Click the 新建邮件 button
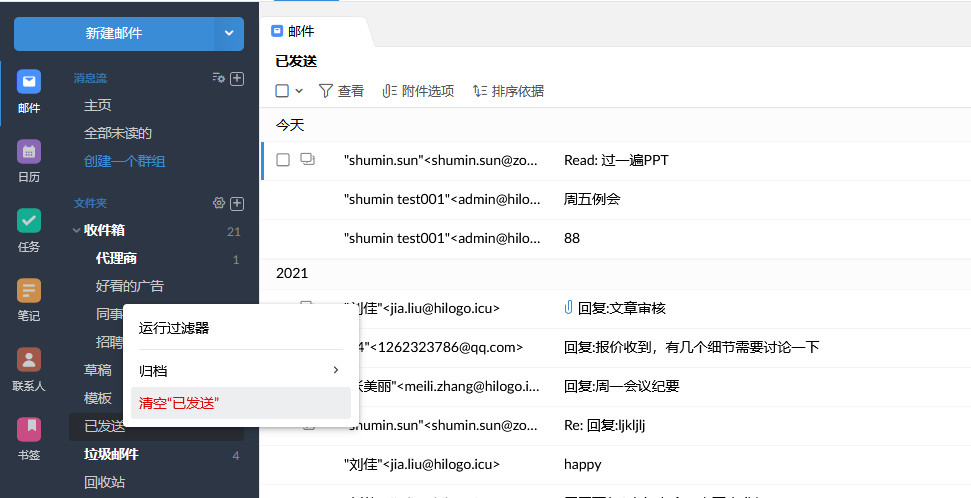971x498 pixels. pos(114,33)
